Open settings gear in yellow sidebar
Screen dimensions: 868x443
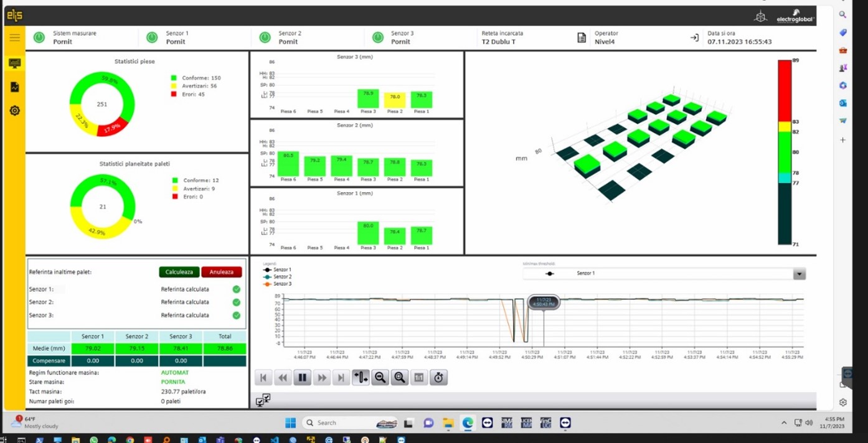coord(14,111)
